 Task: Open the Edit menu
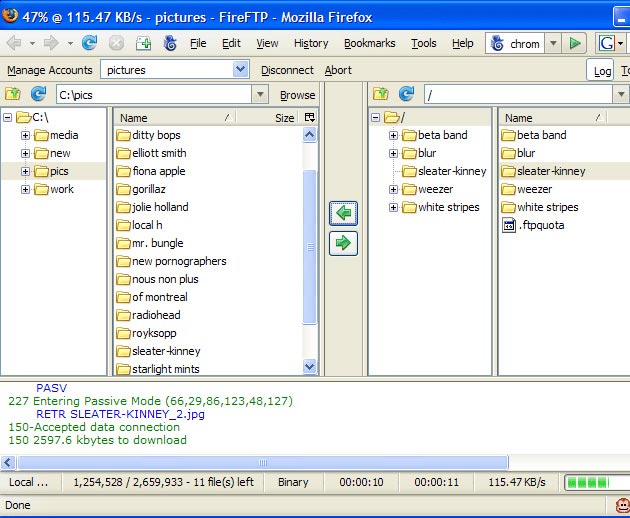(x=231, y=43)
